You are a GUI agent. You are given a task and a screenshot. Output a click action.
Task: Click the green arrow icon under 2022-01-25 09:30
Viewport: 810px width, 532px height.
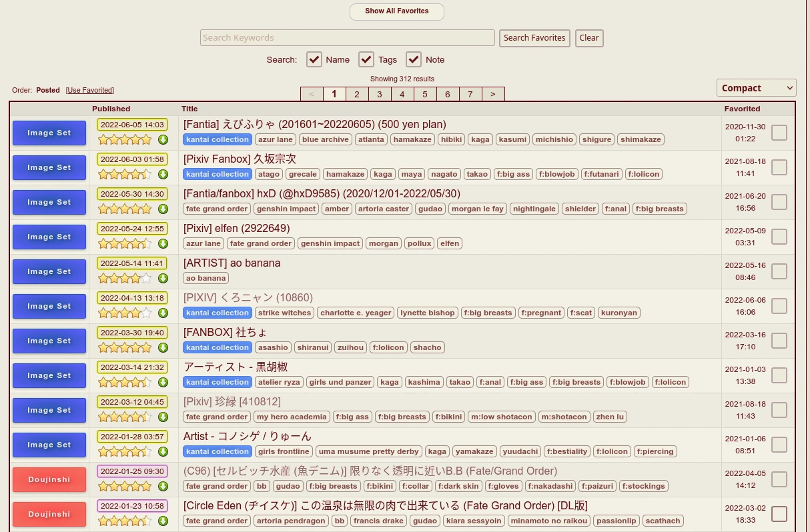click(x=163, y=486)
